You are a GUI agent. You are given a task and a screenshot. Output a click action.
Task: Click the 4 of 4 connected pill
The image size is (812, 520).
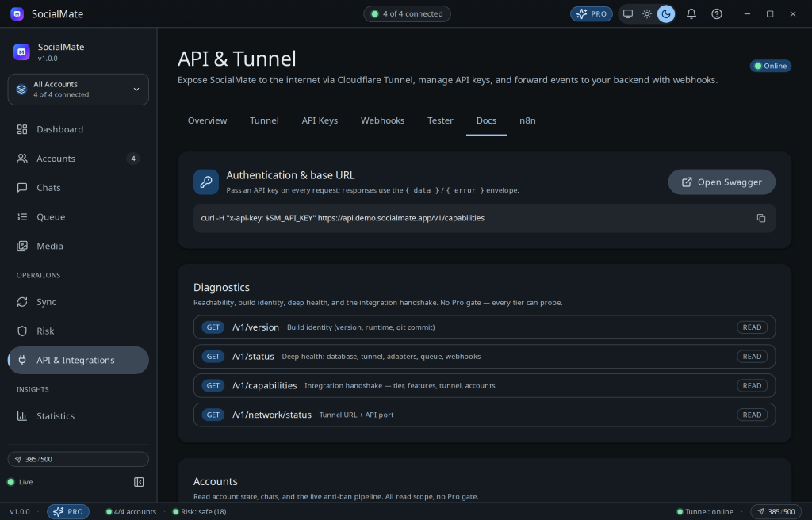(x=407, y=14)
